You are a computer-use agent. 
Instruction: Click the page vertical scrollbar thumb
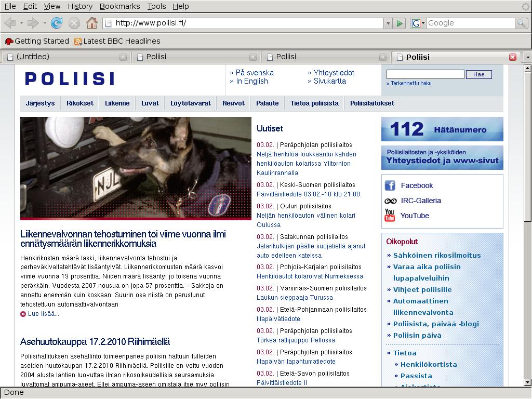[527, 147]
